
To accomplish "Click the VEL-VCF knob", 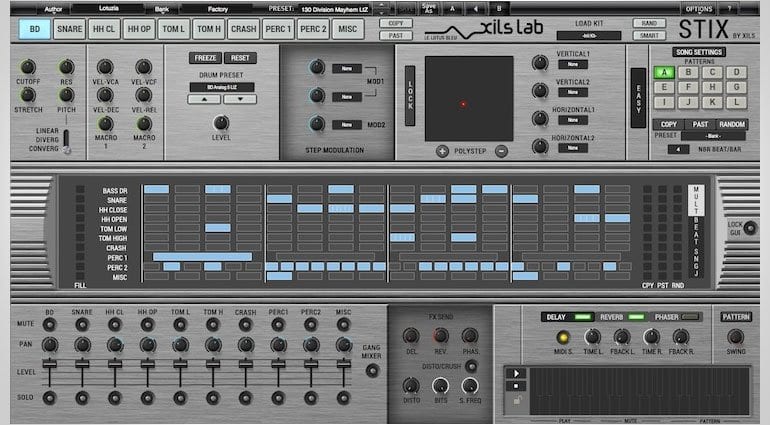I will pyautogui.click(x=143, y=67).
